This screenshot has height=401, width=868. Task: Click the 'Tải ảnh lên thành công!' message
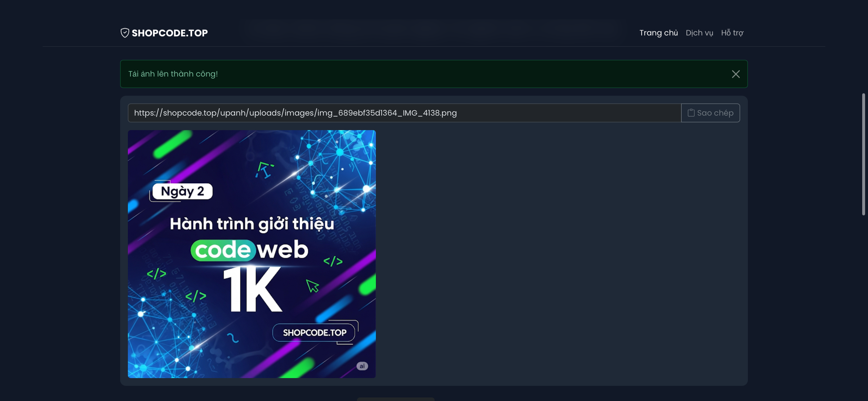tap(173, 74)
